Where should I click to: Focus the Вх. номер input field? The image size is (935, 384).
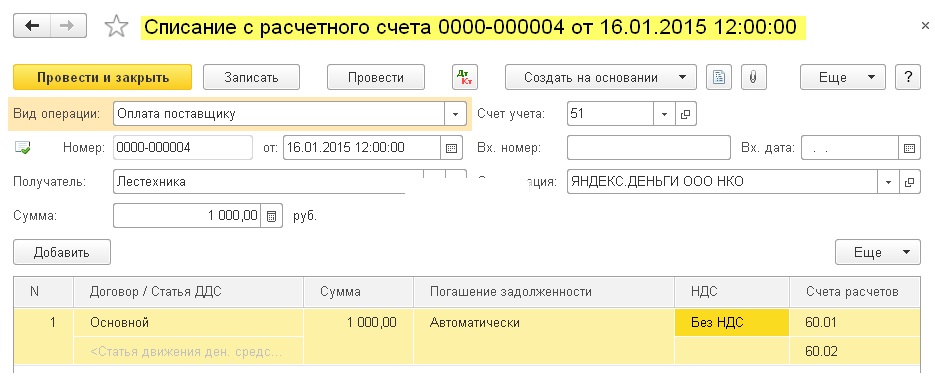(x=648, y=148)
